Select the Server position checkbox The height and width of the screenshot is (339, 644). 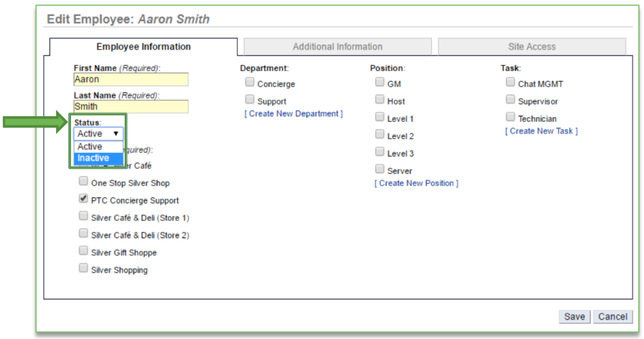pos(379,169)
